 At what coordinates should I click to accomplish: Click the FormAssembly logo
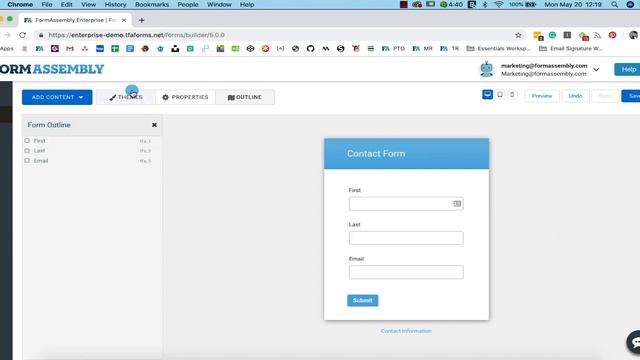(x=52, y=69)
